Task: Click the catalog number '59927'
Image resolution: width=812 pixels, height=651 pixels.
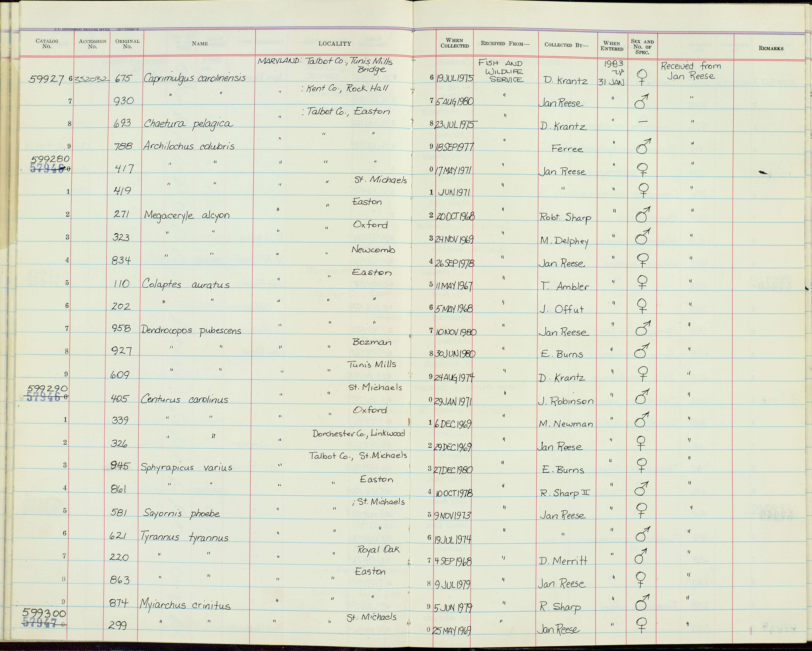Action: (46, 79)
